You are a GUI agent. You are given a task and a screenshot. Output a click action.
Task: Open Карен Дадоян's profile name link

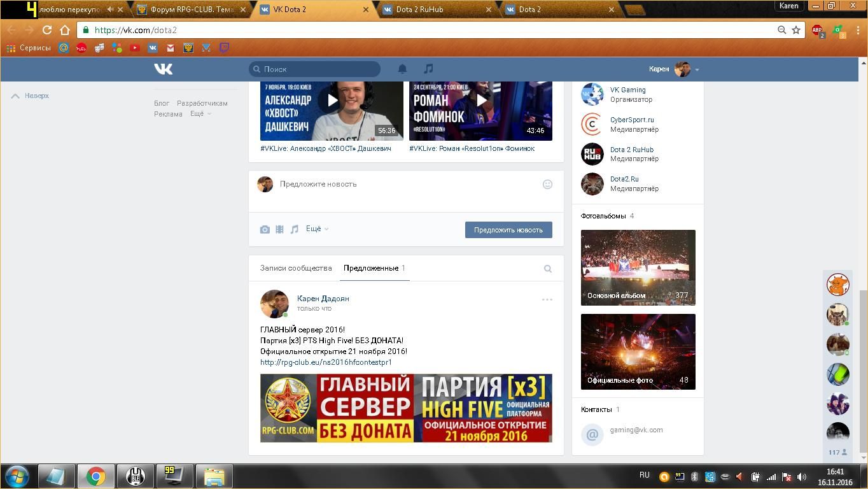[323, 299]
